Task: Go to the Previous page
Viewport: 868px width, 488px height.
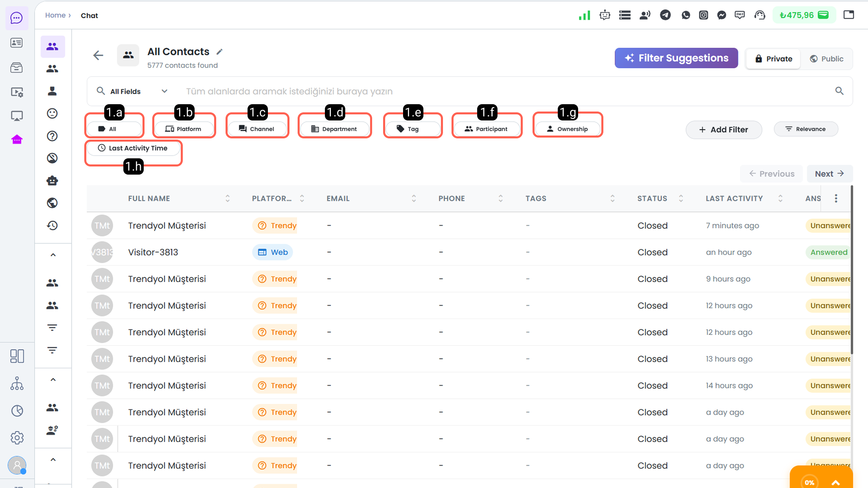Action: [x=772, y=174]
